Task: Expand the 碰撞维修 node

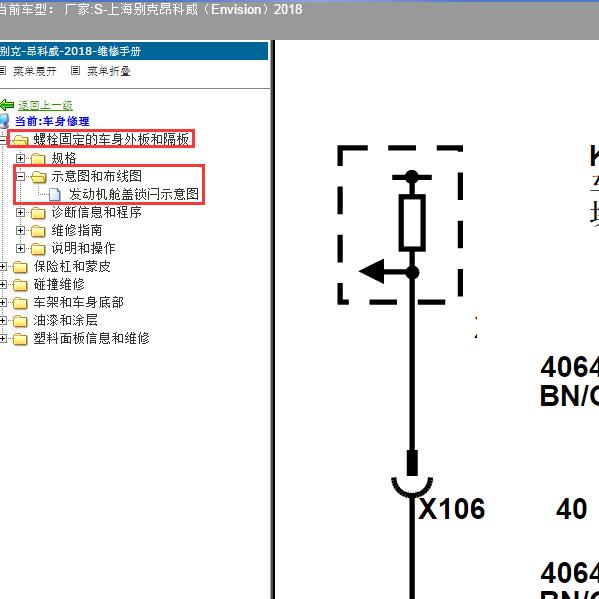Action: pos(3,285)
